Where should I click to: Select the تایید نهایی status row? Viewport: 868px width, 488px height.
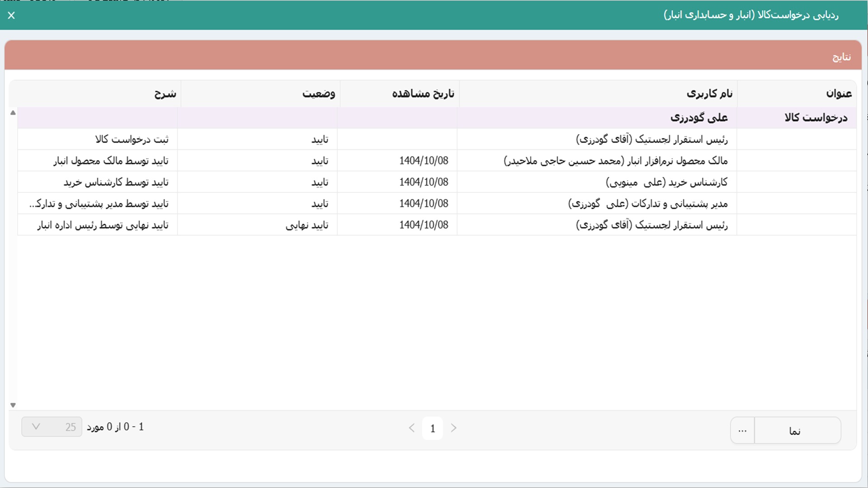coord(307,225)
